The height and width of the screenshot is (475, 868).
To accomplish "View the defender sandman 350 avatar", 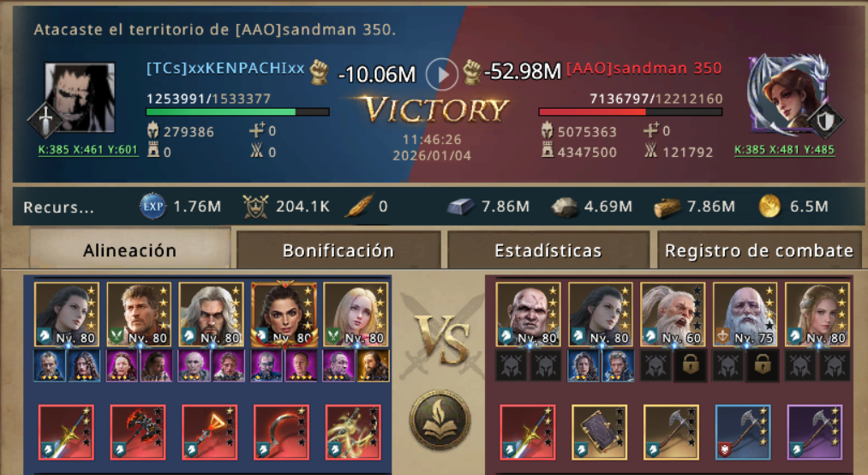I will coord(789,95).
